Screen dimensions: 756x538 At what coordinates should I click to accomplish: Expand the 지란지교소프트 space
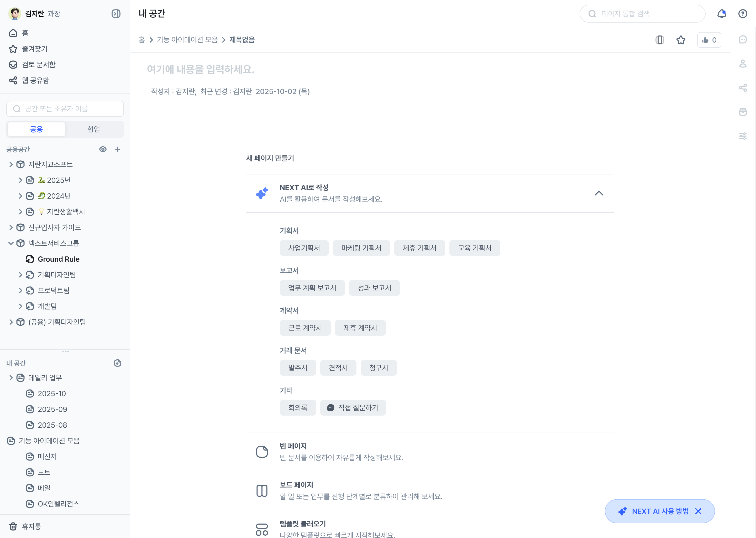point(11,165)
